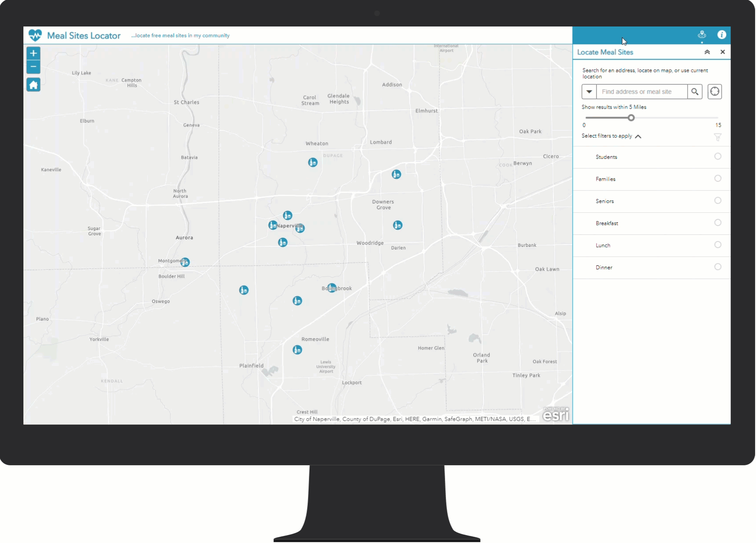This screenshot has width=756, height=543.
Task: Open the search source dropdown arrow
Action: (589, 91)
